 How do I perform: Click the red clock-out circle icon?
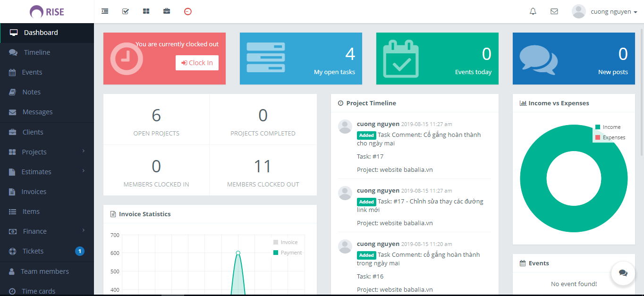[188, 11]
